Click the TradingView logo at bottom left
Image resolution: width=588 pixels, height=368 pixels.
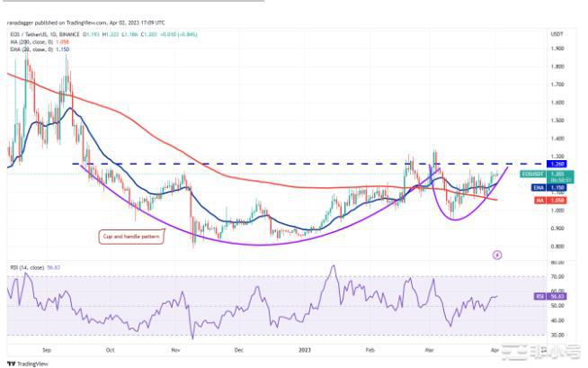tap(26, 364)
